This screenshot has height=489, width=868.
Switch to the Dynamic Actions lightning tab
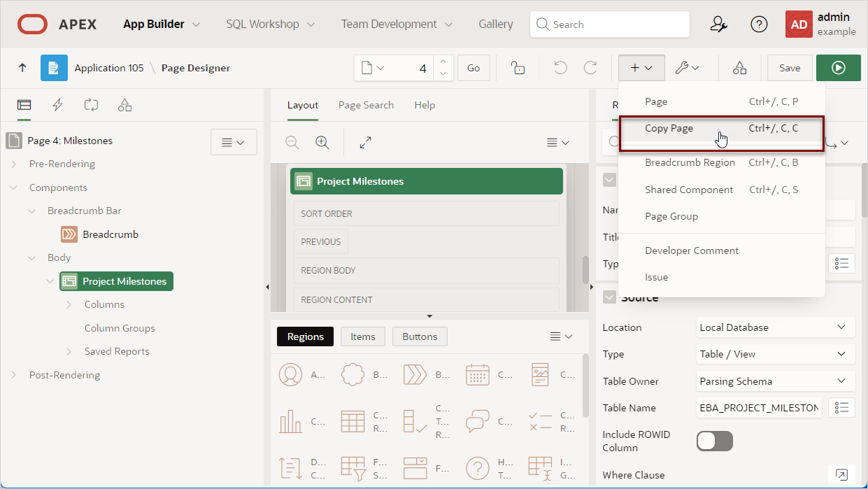(57, 105)
